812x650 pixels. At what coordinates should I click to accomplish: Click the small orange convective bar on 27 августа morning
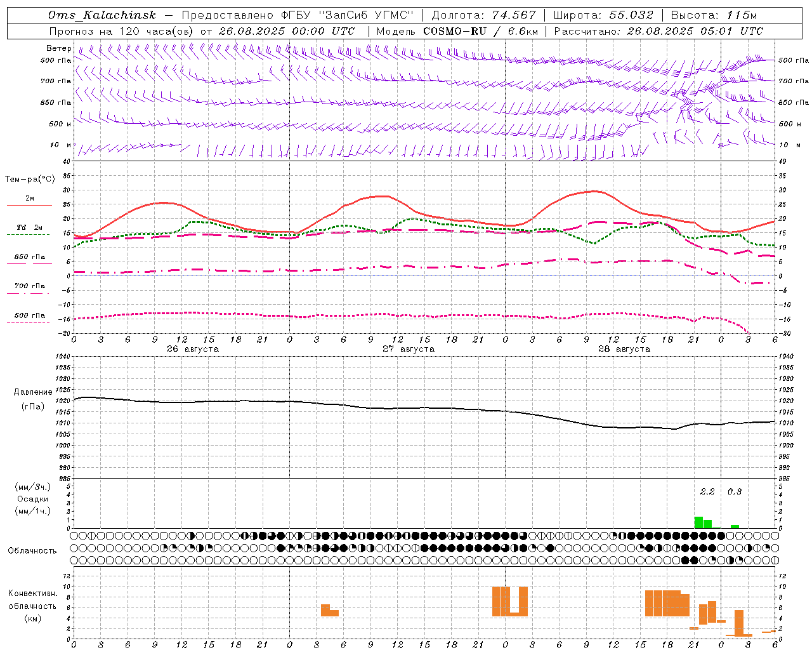point(330,611)
